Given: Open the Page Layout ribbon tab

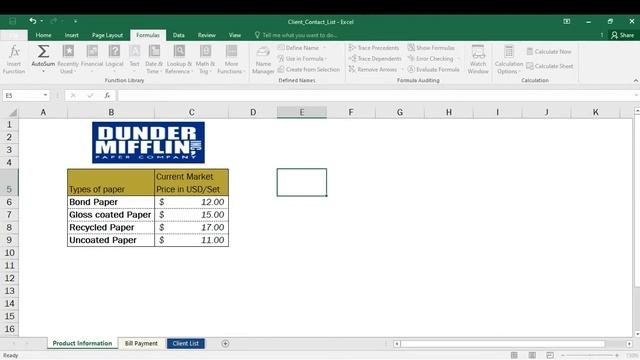Looking at the screenshot, I should click(x=107, y=35).
